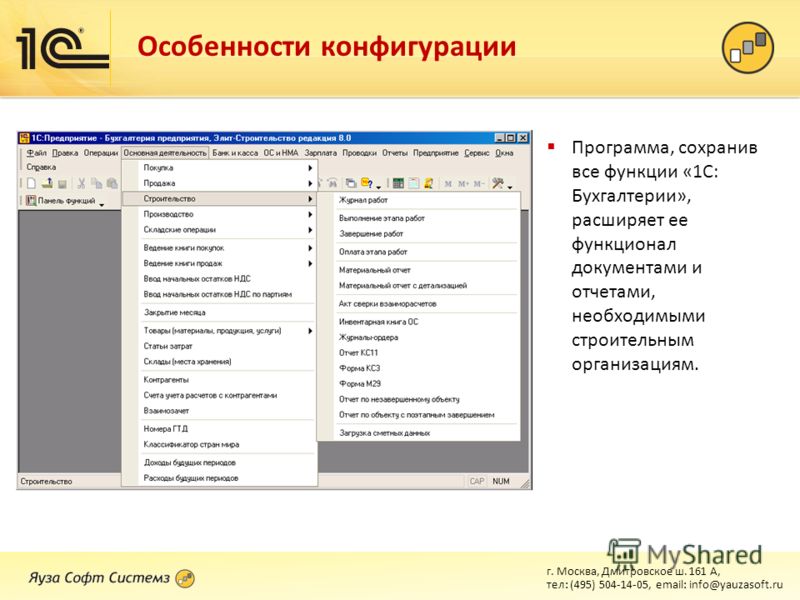800x600 pixels.
Task: Expand the Help icon dropdown arrow
Action: (x=379, y=187)
